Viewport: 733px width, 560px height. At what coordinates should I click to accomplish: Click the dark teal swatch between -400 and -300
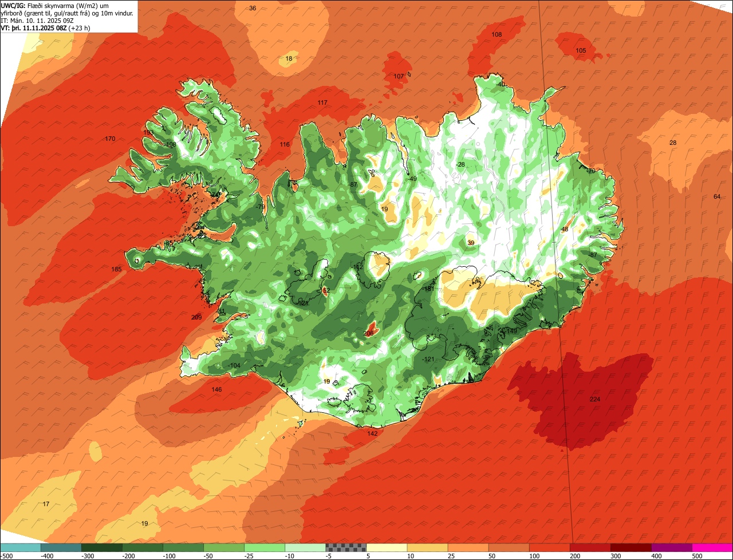(61, 547)
